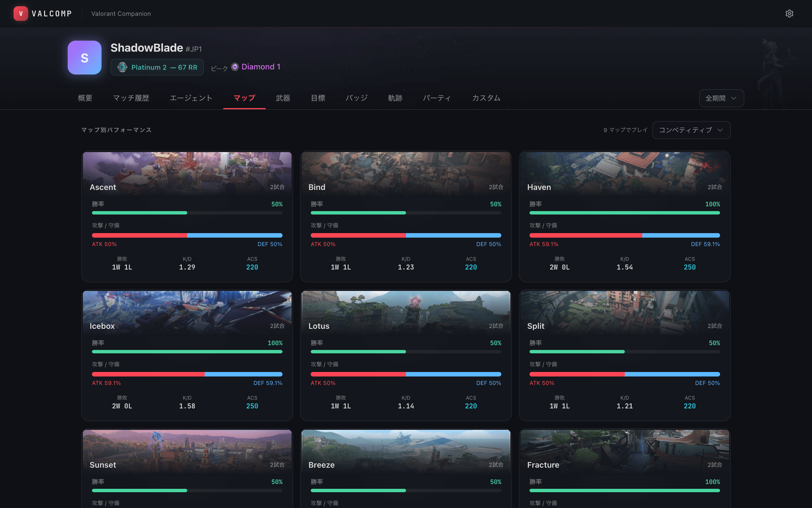Select the マップ tab

tap(244, 98)
